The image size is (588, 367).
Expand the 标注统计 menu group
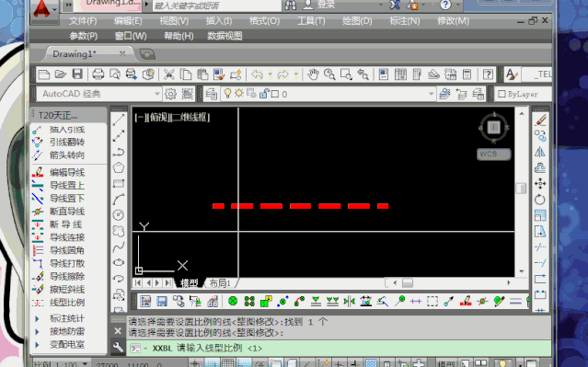[37, 319]
